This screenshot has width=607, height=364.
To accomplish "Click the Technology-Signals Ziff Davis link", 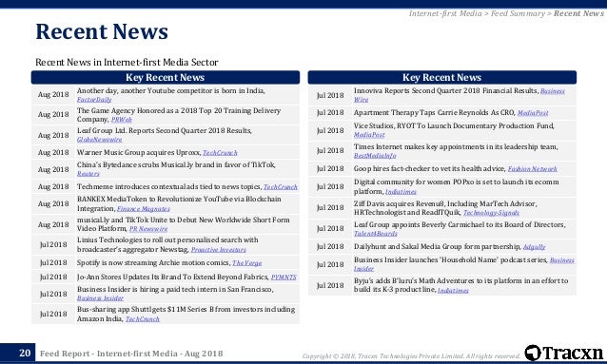I will pyautogui.click(x=491, y=213).
